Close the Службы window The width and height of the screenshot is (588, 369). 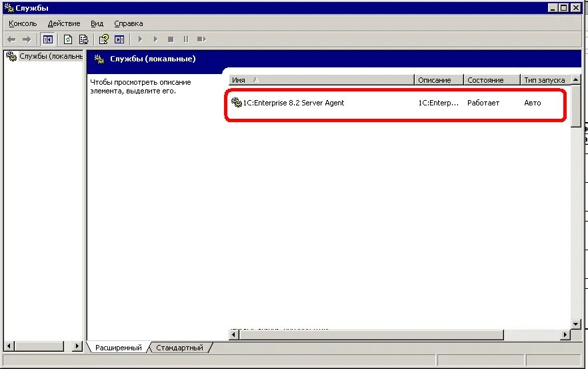(x=575, y=7)
